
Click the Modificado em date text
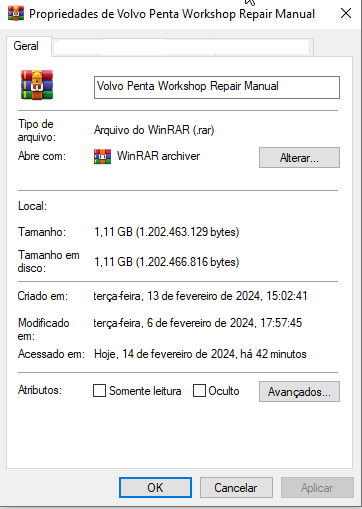[198, 323]
